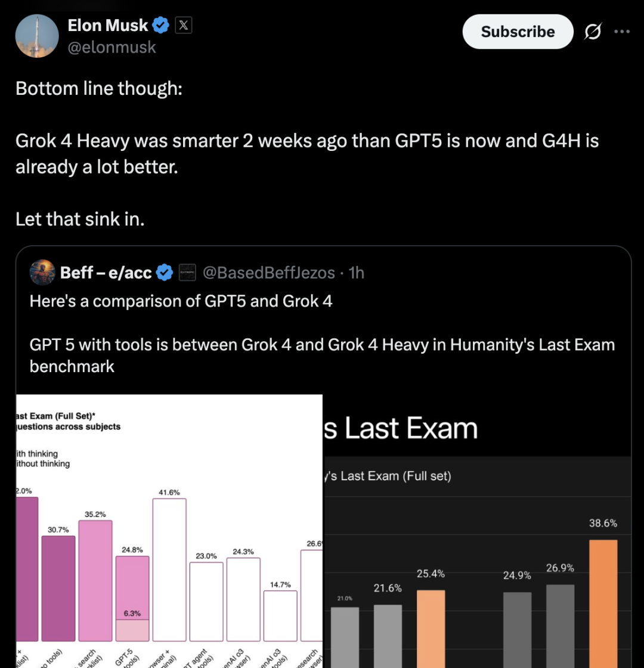Click the main post text "Bottom line though"
Image resolution: width=644 pixels, height=668 pixels.
(x=99, y=89)
